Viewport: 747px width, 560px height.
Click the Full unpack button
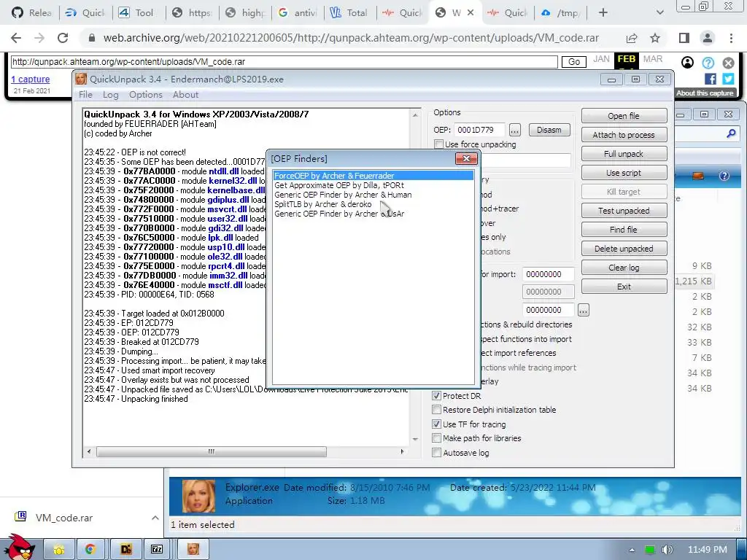point(624,154)
